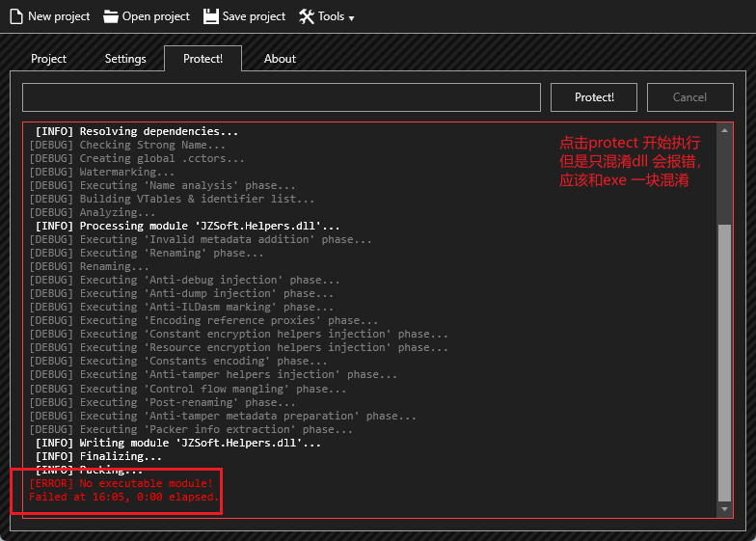Click 'Invalid metadata addition' phase line
This screenshot has height=541, width=756.
[x=201, y=239]
